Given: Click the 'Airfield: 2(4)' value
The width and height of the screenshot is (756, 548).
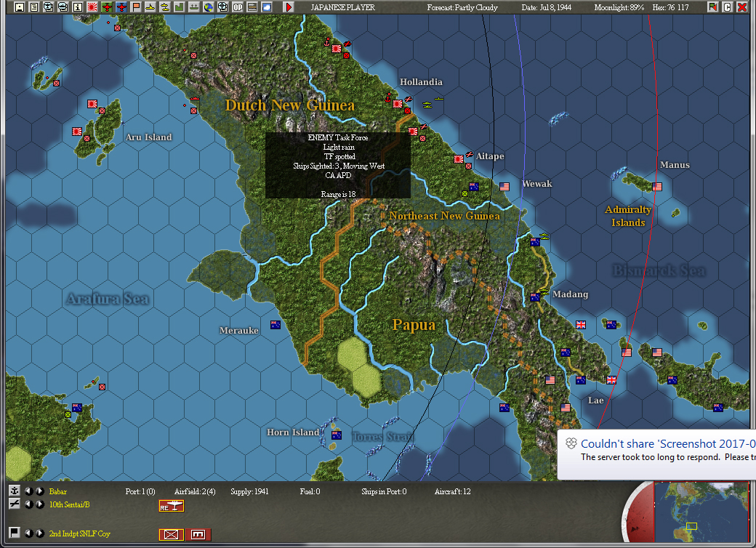Looking at the screenshot, I should point(195,491).
